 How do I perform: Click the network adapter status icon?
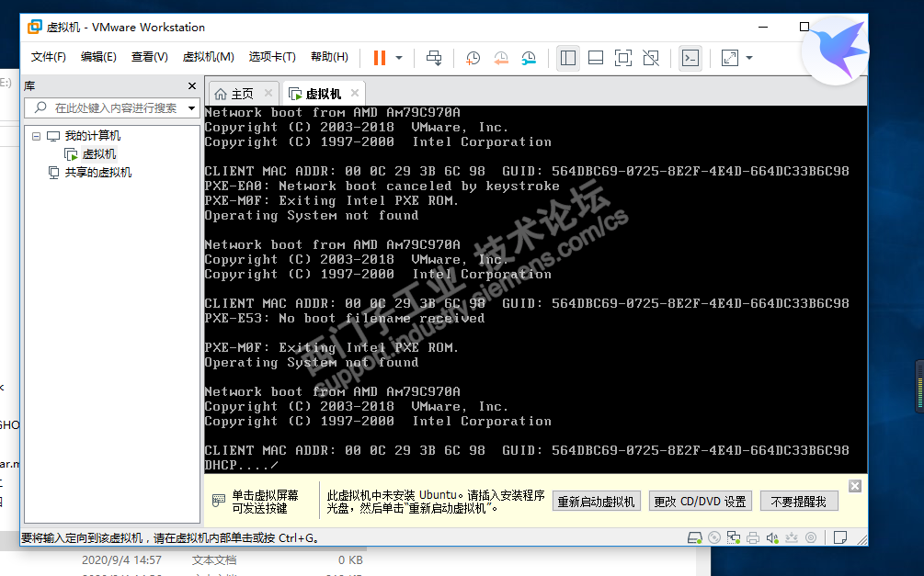point(734,537)
